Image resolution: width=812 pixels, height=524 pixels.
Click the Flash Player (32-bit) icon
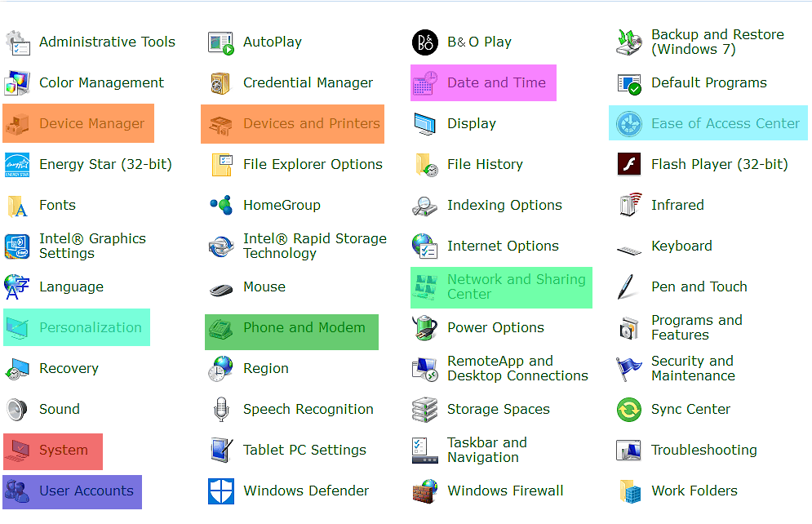pyautogui.click(x=629, y=164)
